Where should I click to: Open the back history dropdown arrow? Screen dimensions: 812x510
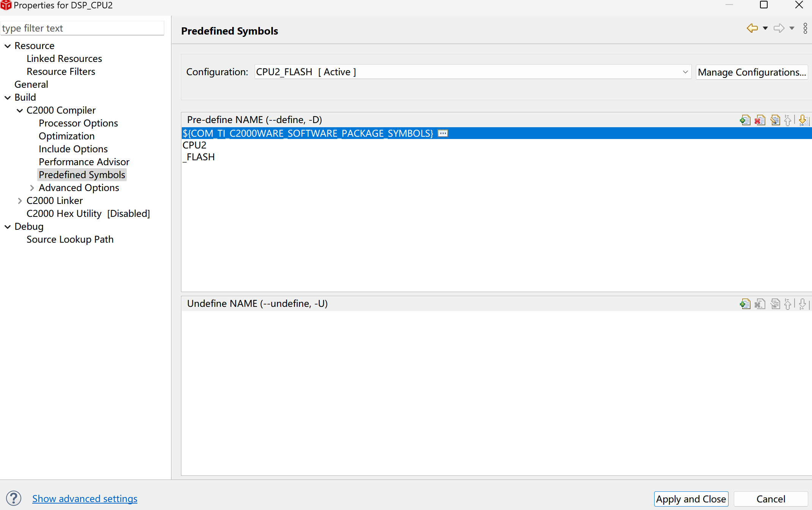(x=765, y=28)
